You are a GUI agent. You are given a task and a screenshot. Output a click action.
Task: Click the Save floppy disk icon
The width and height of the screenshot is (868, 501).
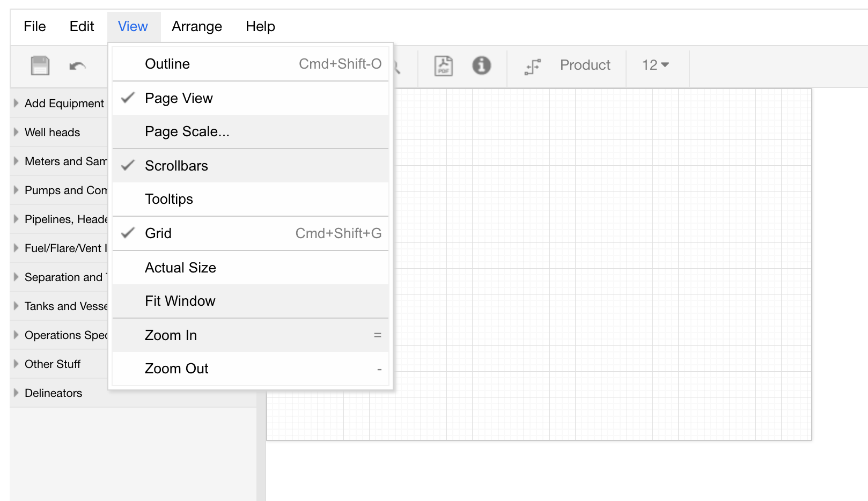(x=40, y=65)
